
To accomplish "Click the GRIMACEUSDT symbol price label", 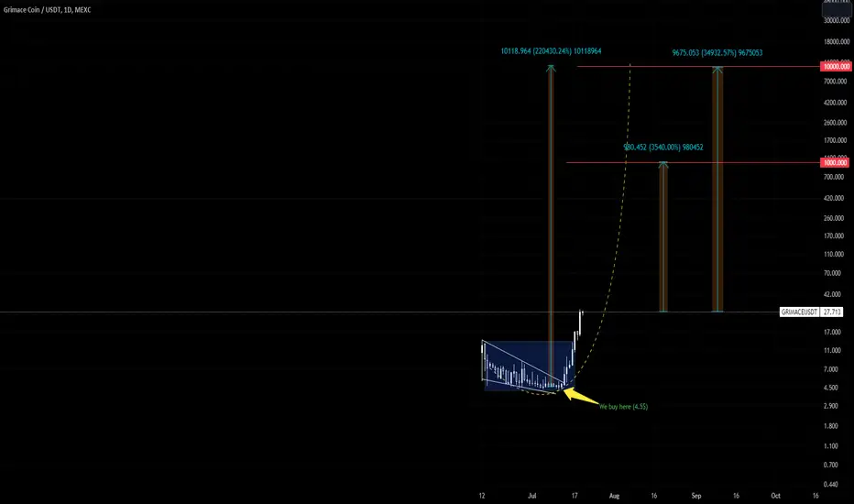I will click(799, 312).
